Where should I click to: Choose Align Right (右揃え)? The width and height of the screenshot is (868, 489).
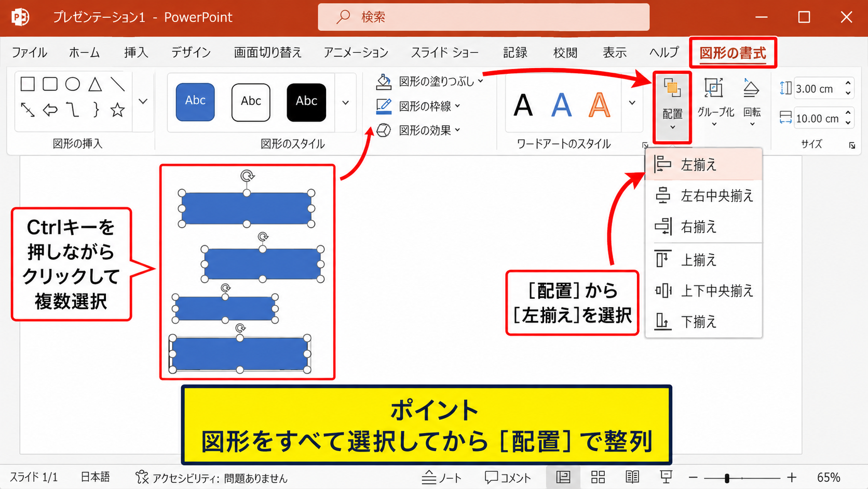[704, 227]
